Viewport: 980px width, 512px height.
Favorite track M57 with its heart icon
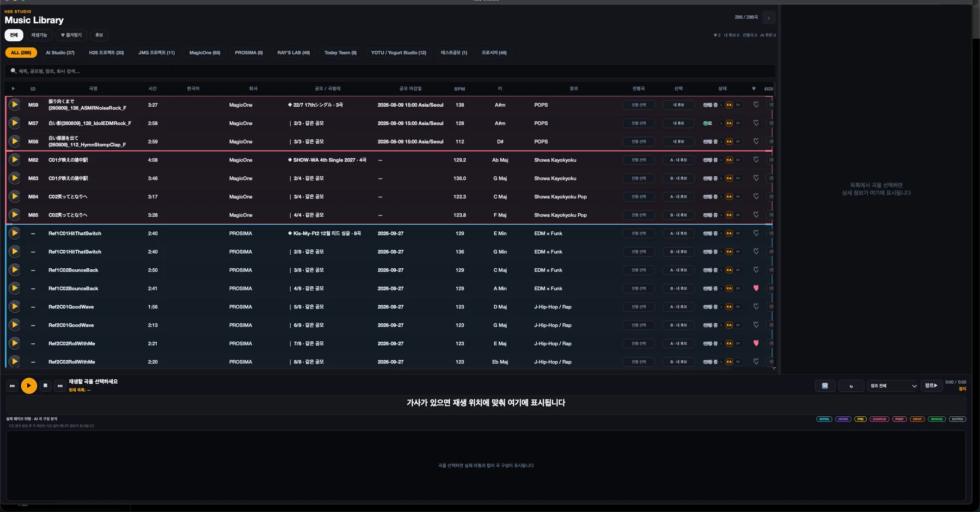(756, 123)
